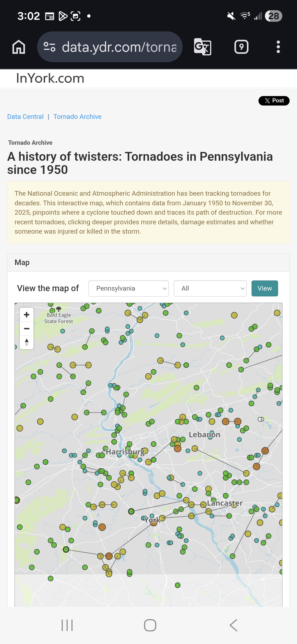Image resolution: width=297 pixels, height=644 pixels.
Task: Tap the InYork.com site logo
Action: [x=50, y=78]
